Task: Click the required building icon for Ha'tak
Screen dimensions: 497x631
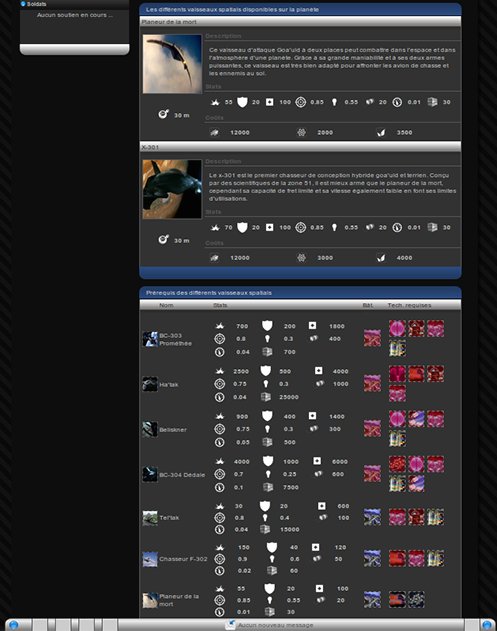Action: point(372,384)
